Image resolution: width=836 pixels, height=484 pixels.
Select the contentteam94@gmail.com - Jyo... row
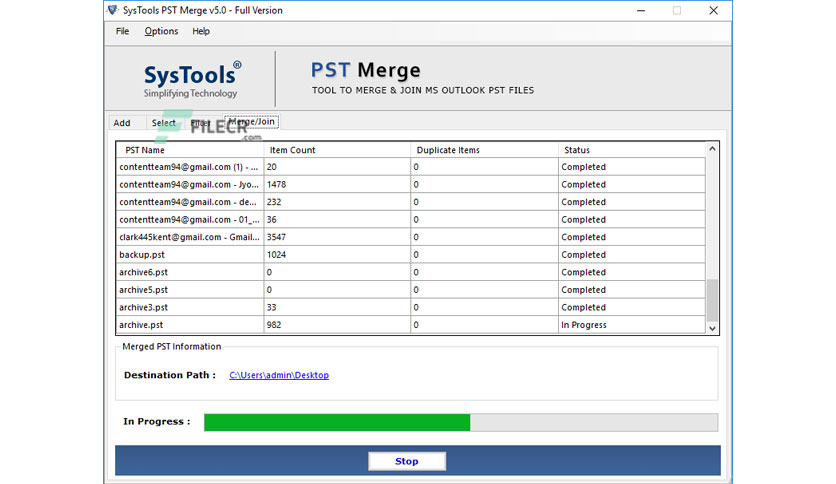pos(411,184)
